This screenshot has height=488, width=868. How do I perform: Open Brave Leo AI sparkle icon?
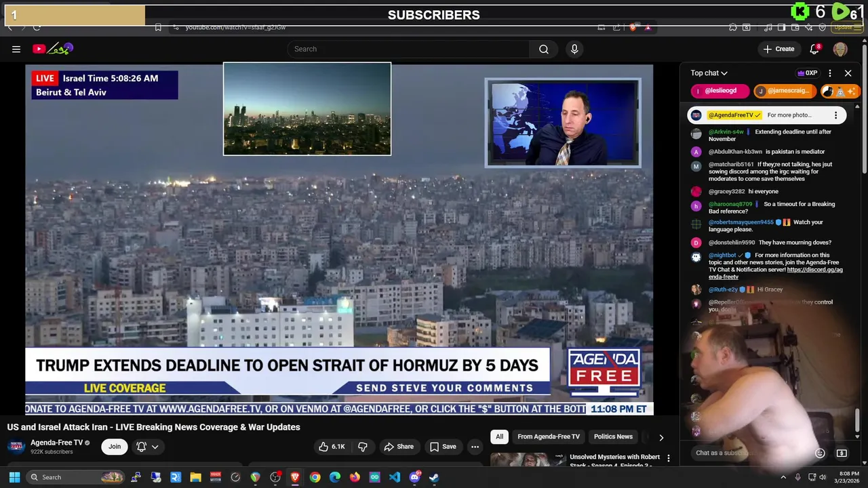808,27
